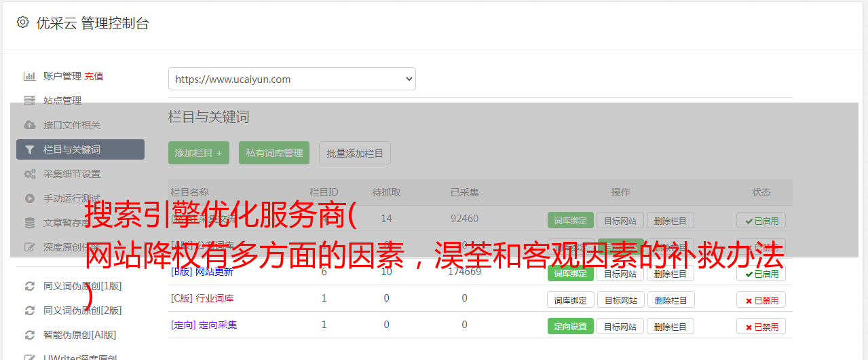Click the gears icon for 采集细节设置
868x360 pixels.
[x=29, y=174]
